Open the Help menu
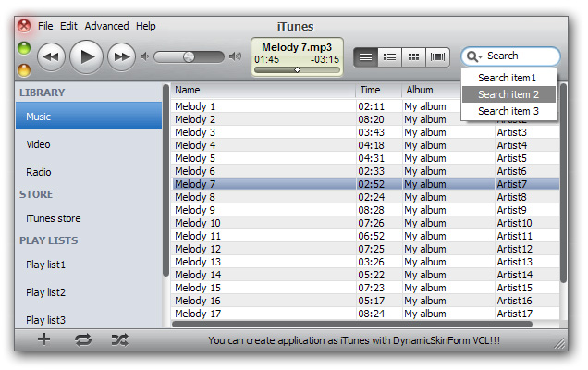 tap(145, 26)
